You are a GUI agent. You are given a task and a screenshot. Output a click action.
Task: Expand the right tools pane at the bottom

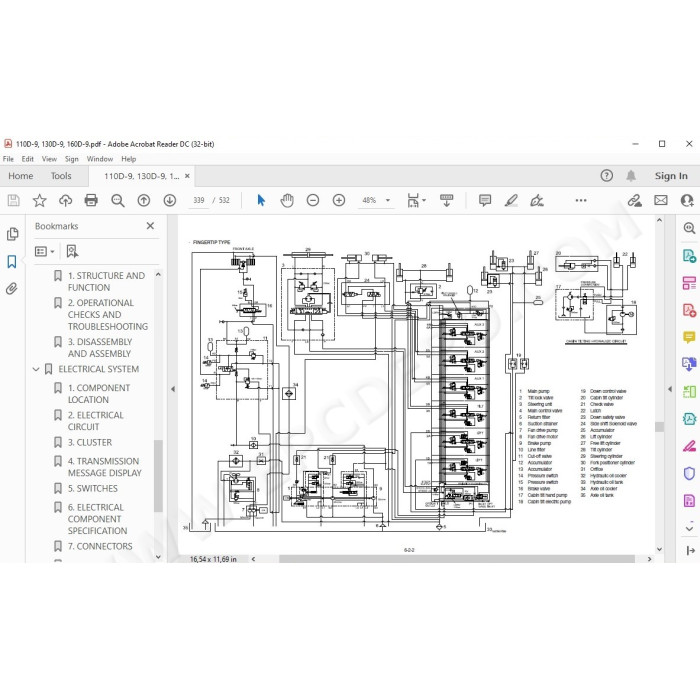(690, 550)
